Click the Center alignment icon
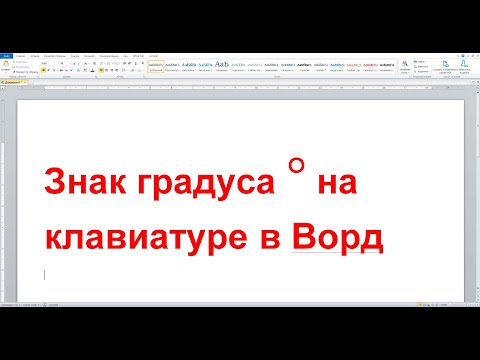 [x=106, y=70]
